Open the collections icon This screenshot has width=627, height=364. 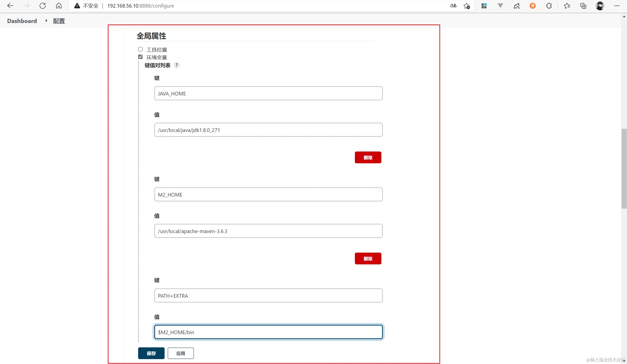tap(583, 6)
